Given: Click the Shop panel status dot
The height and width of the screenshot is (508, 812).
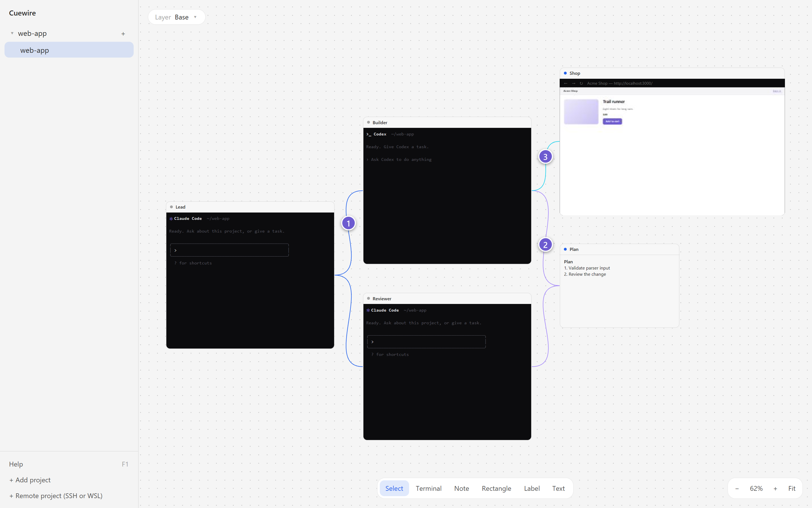Looking at the screenshot, I should pyautogui.click(x=565, y=73).
